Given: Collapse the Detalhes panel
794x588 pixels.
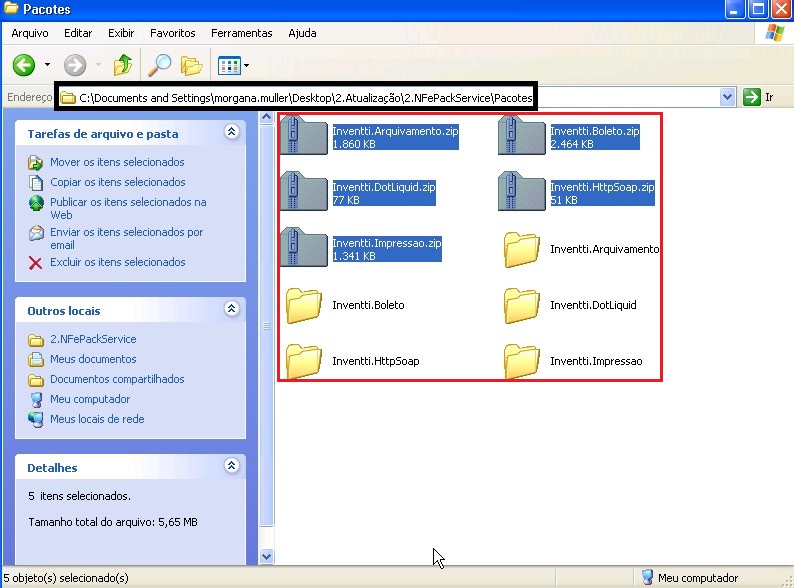Looking at the screenshot, I should [x=232, y=466].
